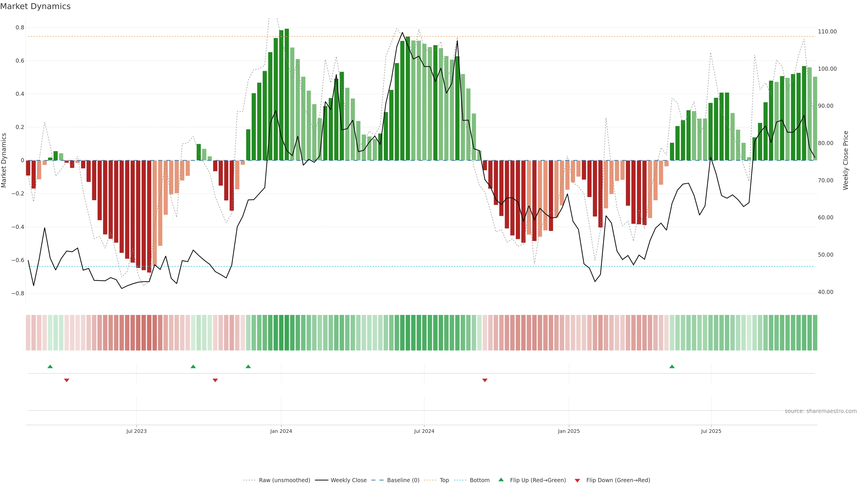Click the Weekly Close Price axis title
This screenshot has width=868, height=488.
(846, 160)
